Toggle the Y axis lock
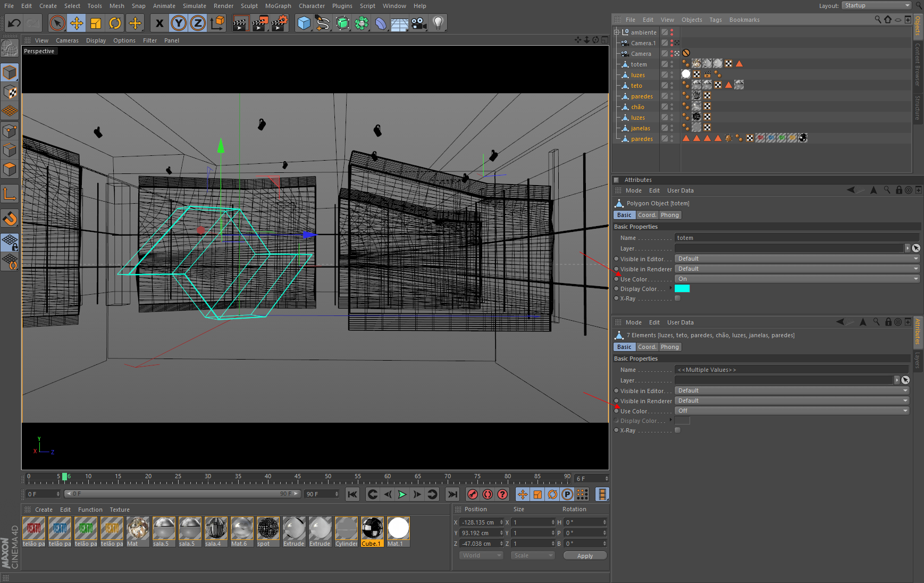 [x=179, y=23]
